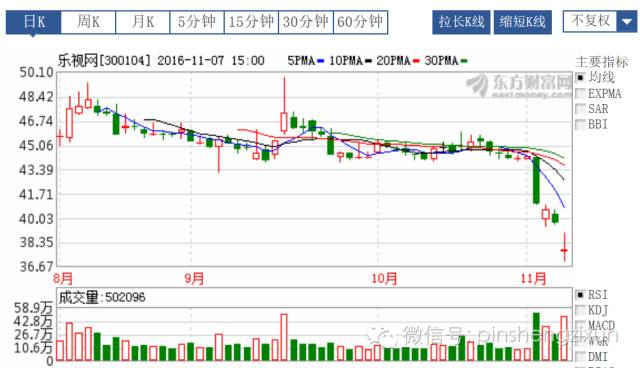Click the 不复权 selection field
The height and width of the screenshot is (368, 640).
pos(590,21)
